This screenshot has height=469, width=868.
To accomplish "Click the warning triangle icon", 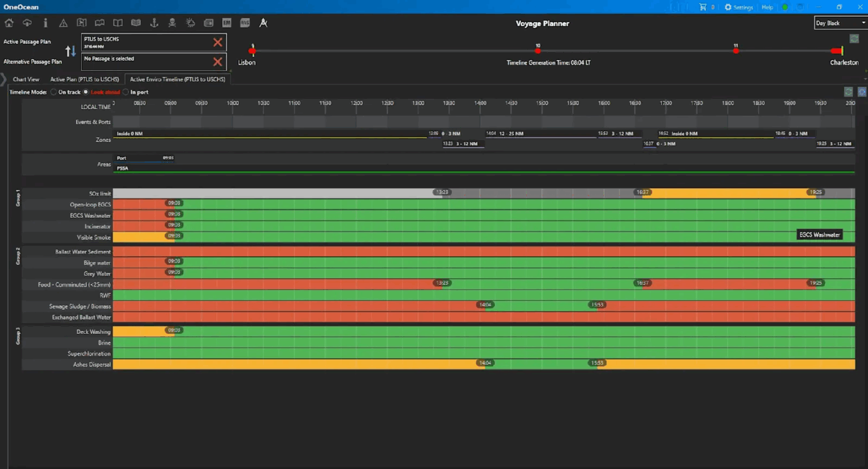I will 63,23.
